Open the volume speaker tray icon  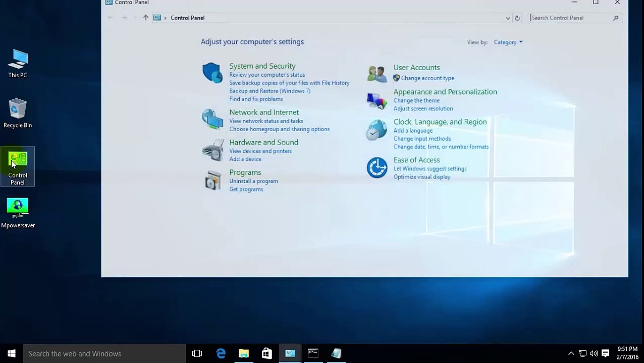[594, 353]
